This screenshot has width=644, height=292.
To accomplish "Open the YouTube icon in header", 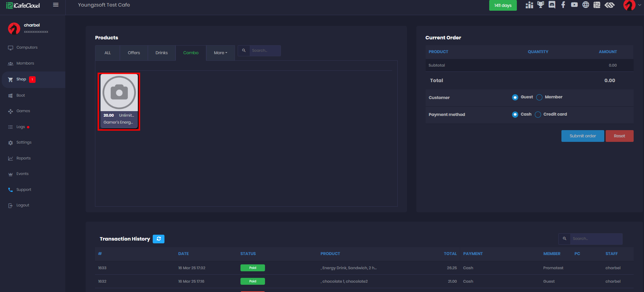I will click(x=574, y=5).
